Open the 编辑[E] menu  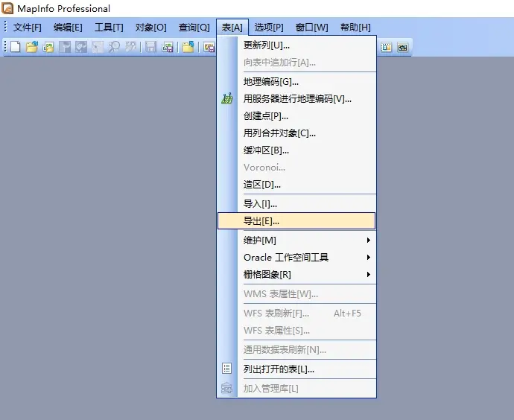pos(68,28)
